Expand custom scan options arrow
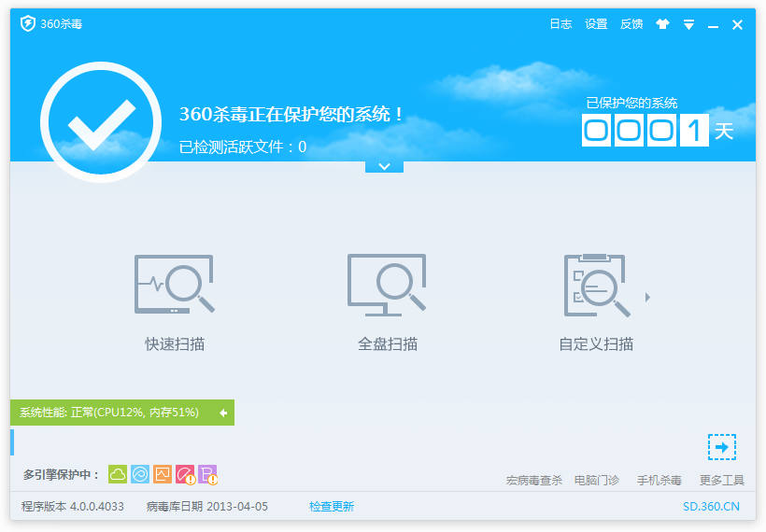 coord(647,297)
